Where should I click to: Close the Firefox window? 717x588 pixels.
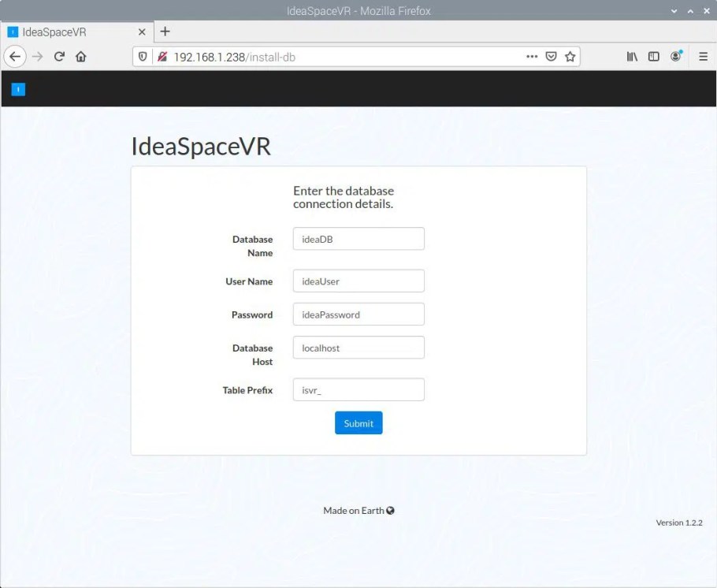707,11
